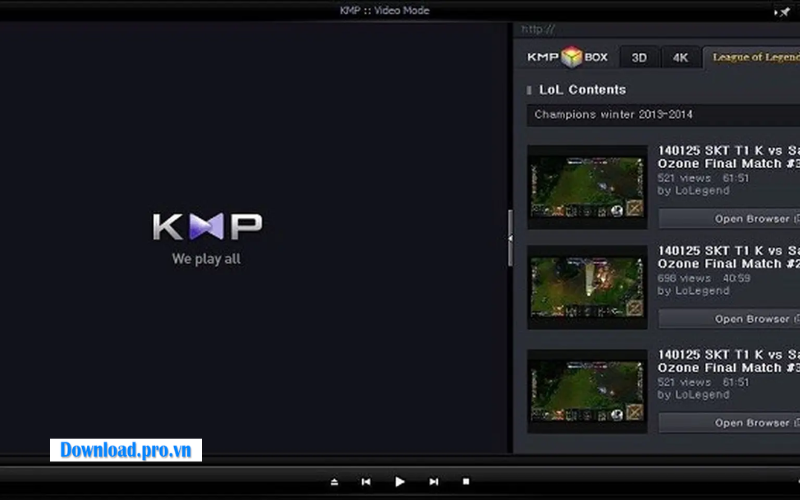
Task: Switch to the 3D tab
Action: (639, 58)
